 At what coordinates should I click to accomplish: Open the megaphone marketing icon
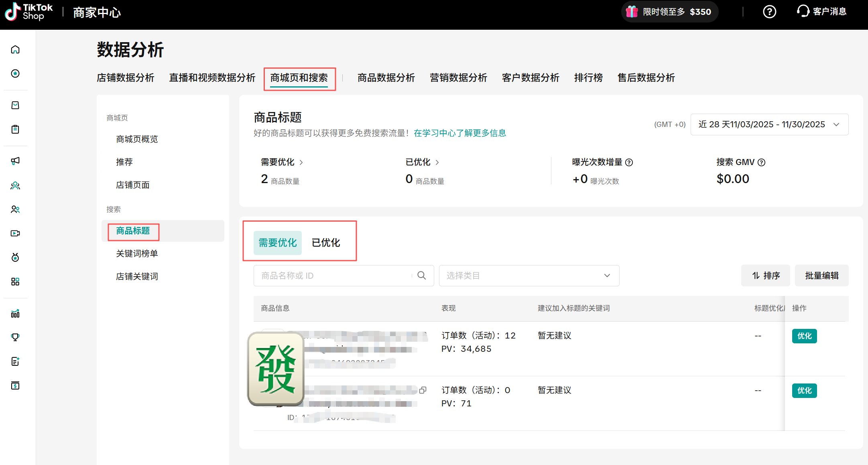click(x=15, y=161)
